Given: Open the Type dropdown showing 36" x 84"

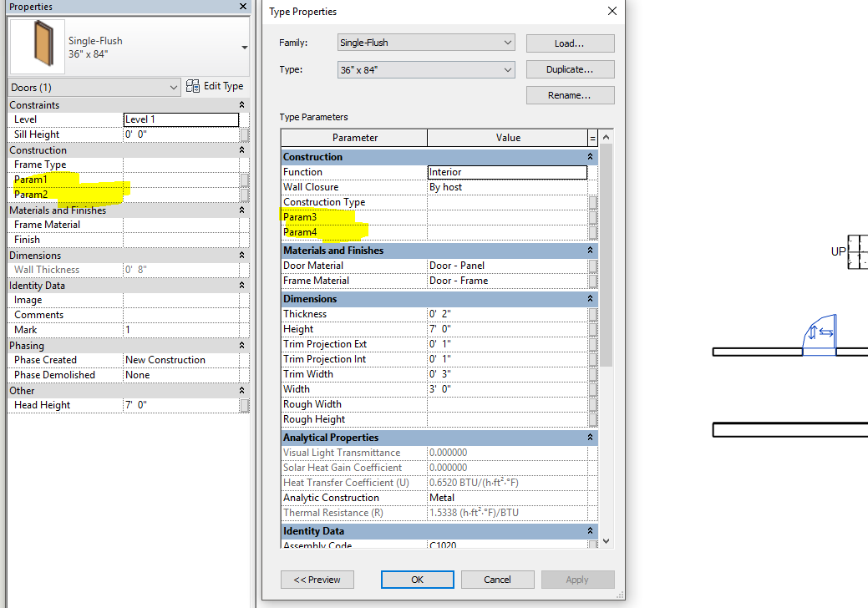Looking at the screenshot, I should (507, 68).
